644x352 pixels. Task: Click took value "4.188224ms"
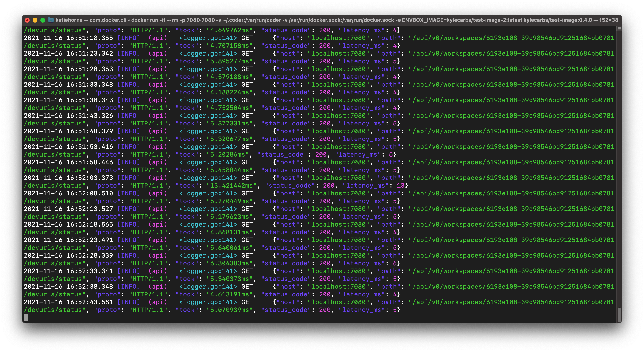pyautogui.click(x=230, y=92)
